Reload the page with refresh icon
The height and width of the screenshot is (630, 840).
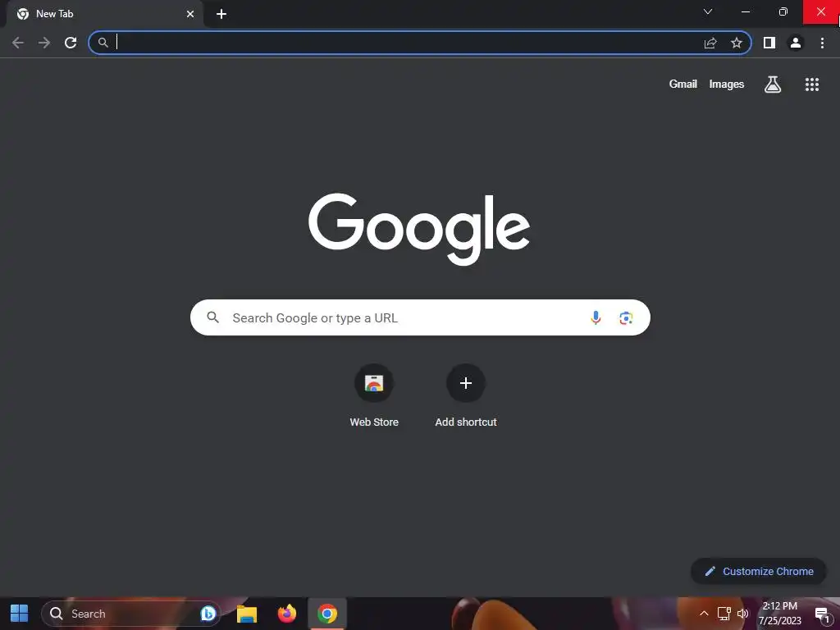(x=71, y=43)
